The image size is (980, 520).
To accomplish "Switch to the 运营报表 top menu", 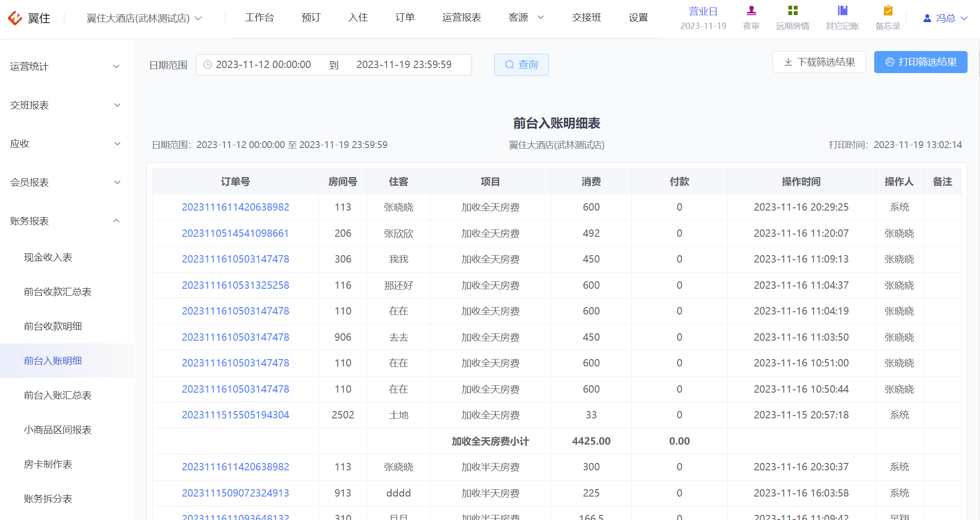I will click(461, 17).
